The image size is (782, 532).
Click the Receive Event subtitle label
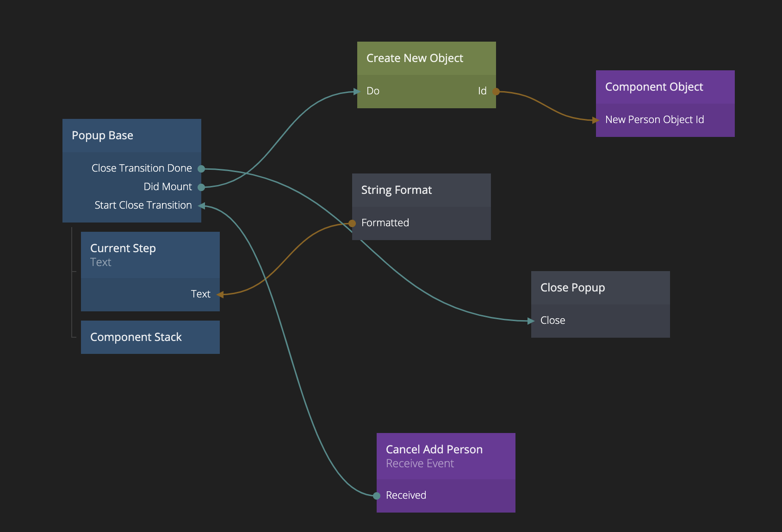[x=420, y=464]
